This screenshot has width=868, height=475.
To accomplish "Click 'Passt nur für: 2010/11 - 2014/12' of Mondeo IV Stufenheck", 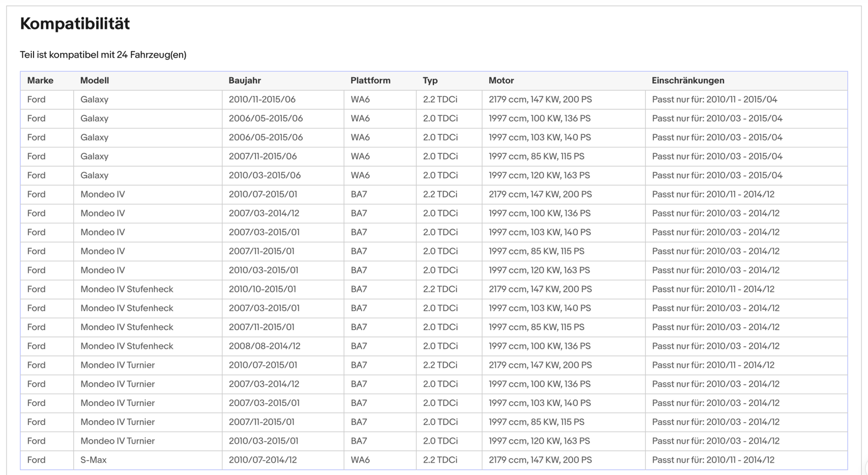I will tap(713, 289).
